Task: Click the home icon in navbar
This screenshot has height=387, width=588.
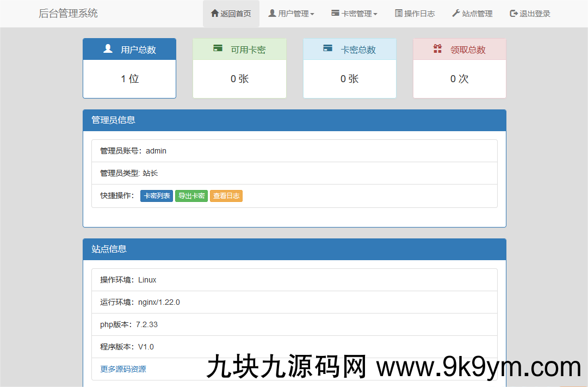Action: [x=214, y=13]
